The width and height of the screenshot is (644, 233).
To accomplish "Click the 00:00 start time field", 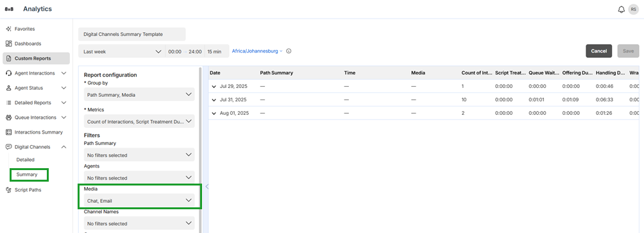I will (x=174, y=52).
